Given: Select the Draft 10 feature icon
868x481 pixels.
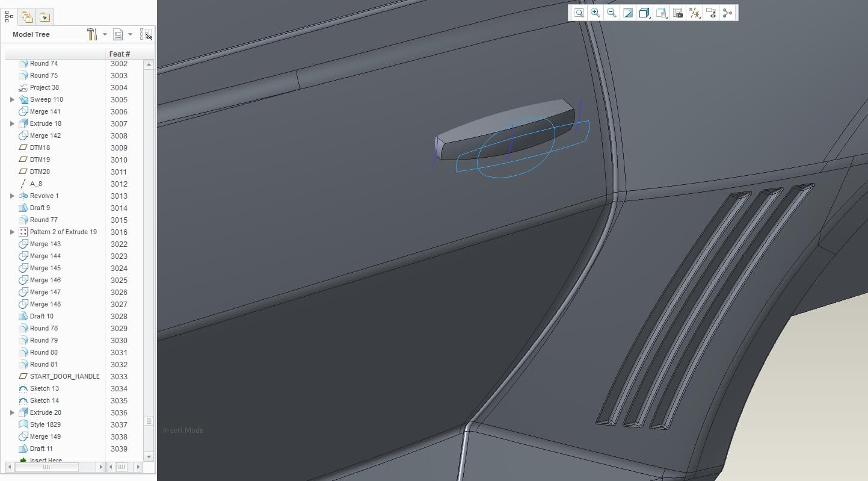Looking at the screenshot, I should click(x=23, y=316).
